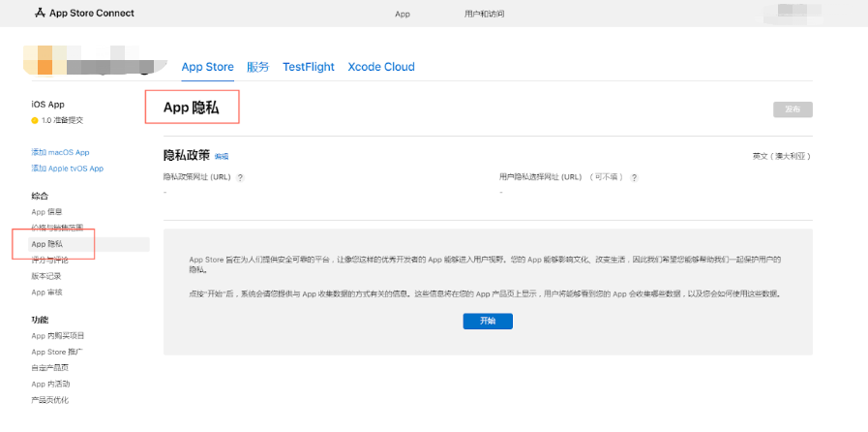Click 添加 macOS App link
The height and width of the screenshot is (432, 868).
(x=60, y=152)
